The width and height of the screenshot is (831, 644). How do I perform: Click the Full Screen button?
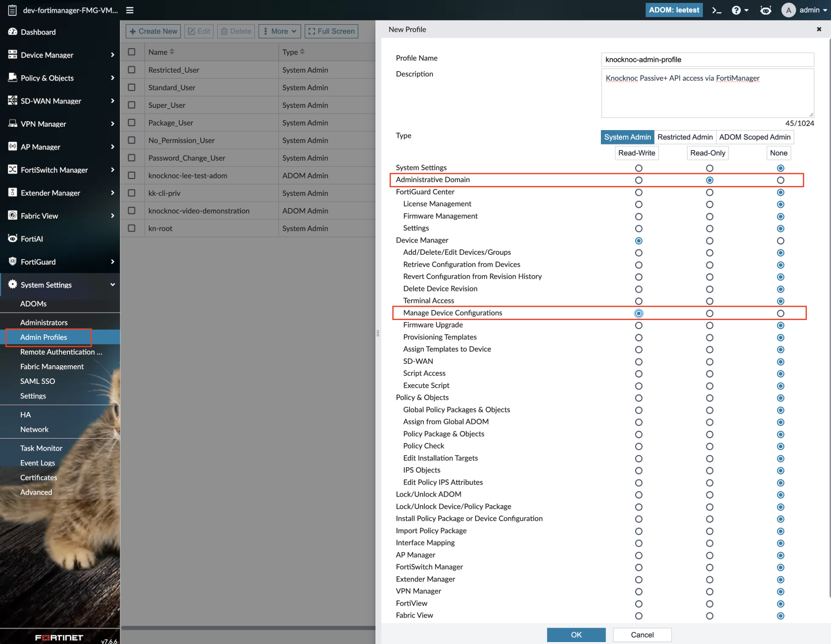(331, 31)
